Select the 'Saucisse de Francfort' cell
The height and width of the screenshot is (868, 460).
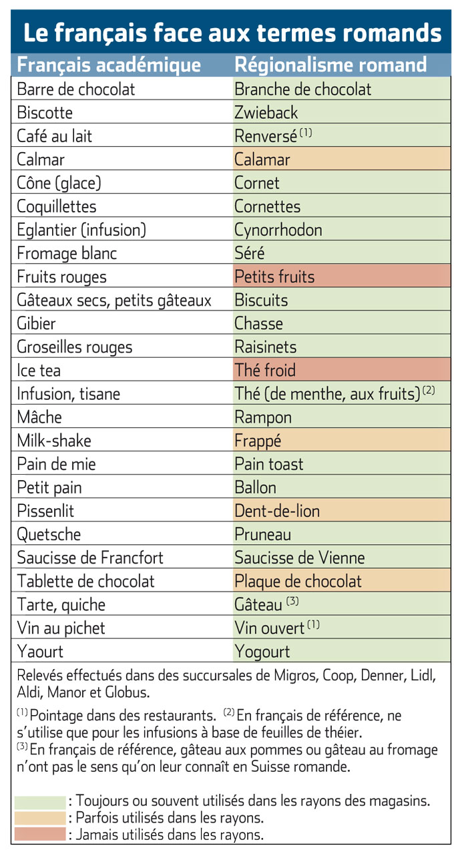pyautogui.click(x=121, y=558)
